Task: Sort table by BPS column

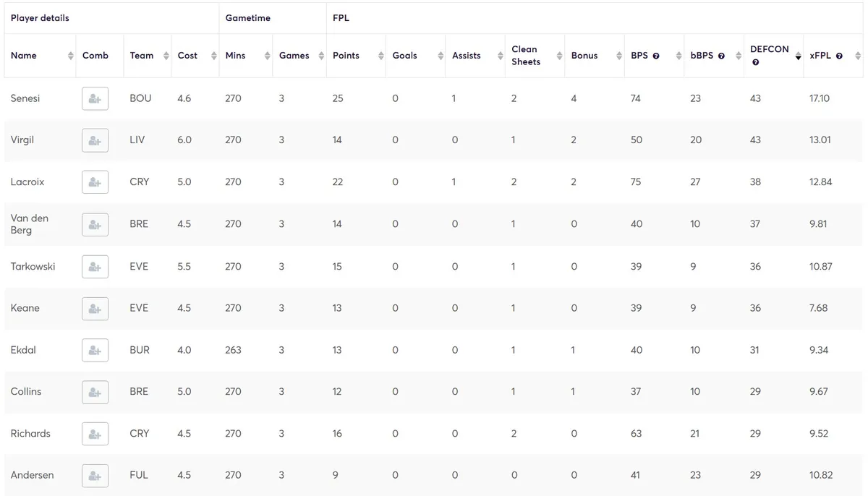Action: (678, 56)
